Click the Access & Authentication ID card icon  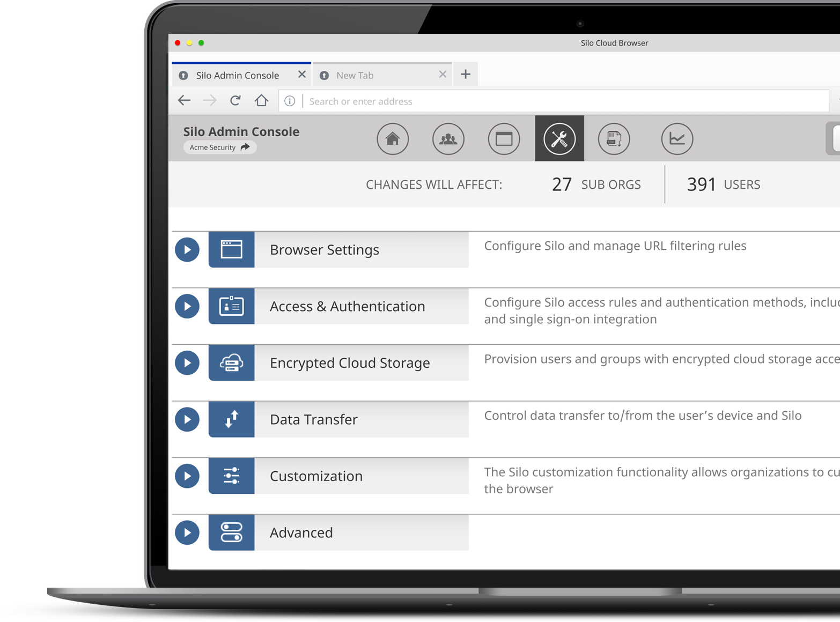click(x=231, y=306)
